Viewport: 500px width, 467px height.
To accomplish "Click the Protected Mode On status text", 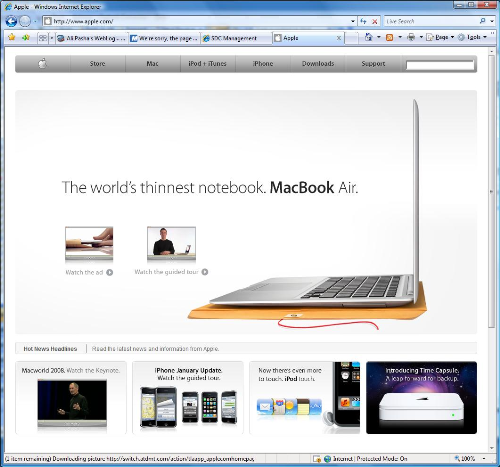I will pos(382,459).
